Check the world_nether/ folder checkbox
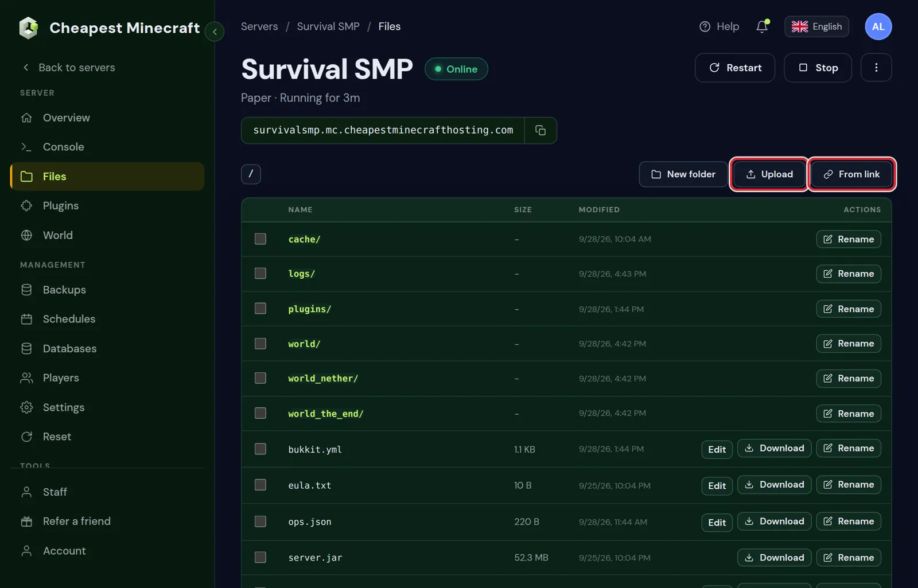Image resolution: width=918 pixels, height=588 pixels. [x=260, y=378]
